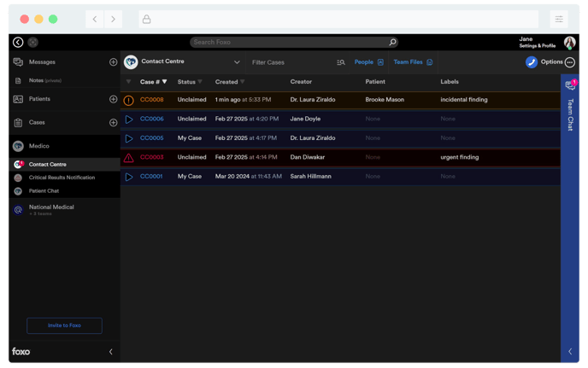The image size is (588, 368).
Task: Open Patient Chat team
Action: 44,191
